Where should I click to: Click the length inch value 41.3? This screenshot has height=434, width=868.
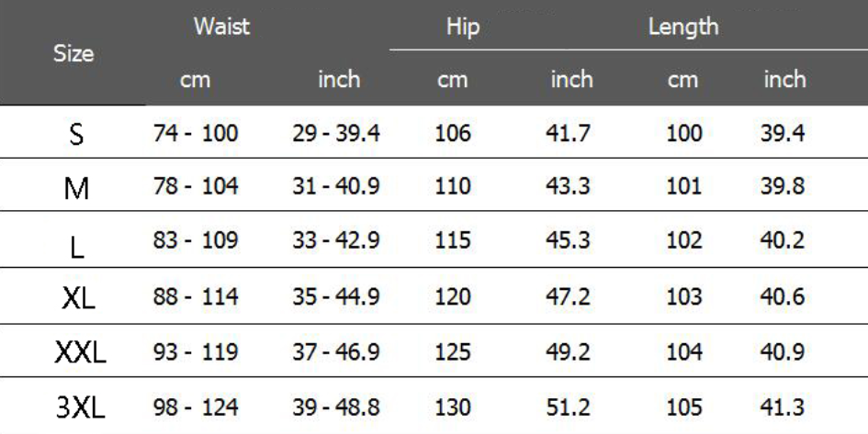(x=783, y=405)
